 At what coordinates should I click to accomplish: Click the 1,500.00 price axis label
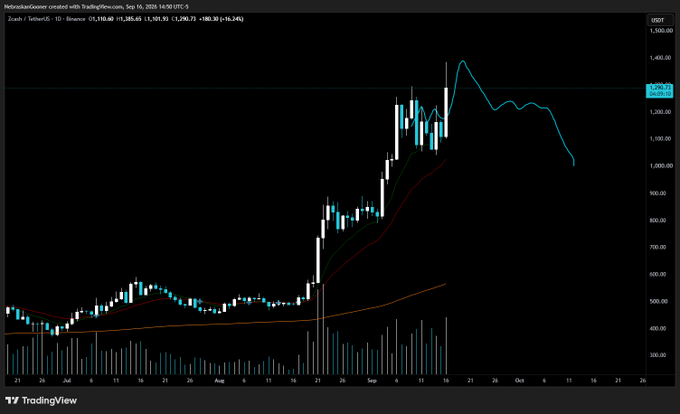tap(661, 31)
